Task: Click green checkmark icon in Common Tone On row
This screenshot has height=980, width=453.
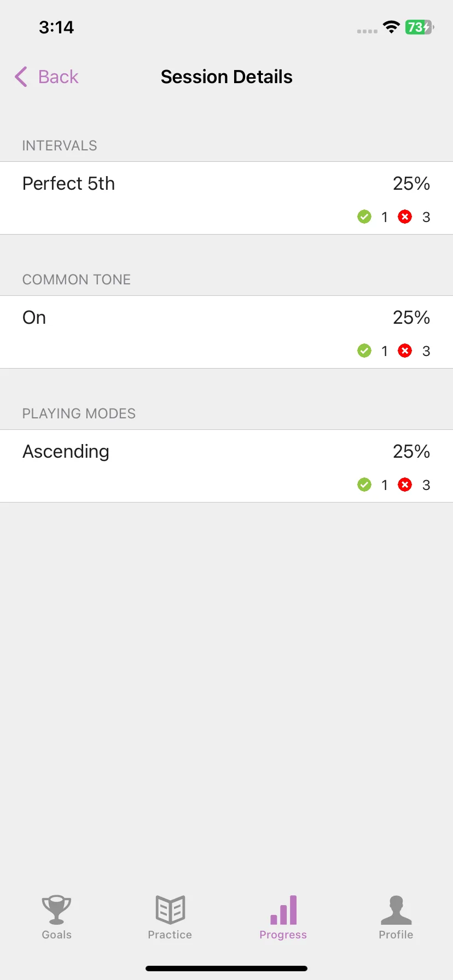Action: (364, 351)
